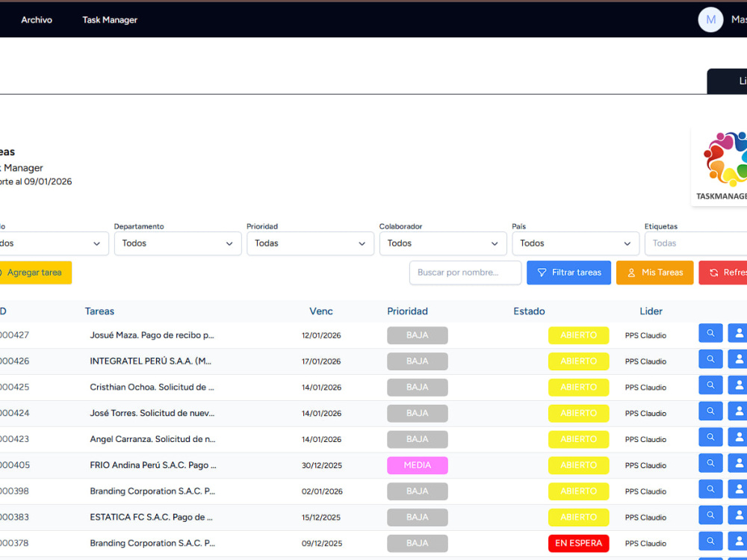747x560 pixels.
Task: Click due date 09/12/2025
Action: (x=321, y=544)
